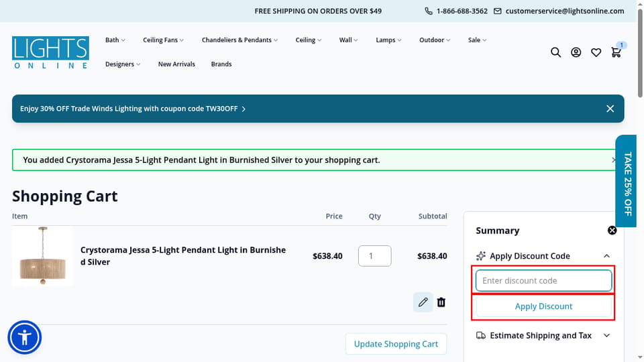Click the quantity field showing 1
Screen dimensions: 644x362
coord(374,256)
